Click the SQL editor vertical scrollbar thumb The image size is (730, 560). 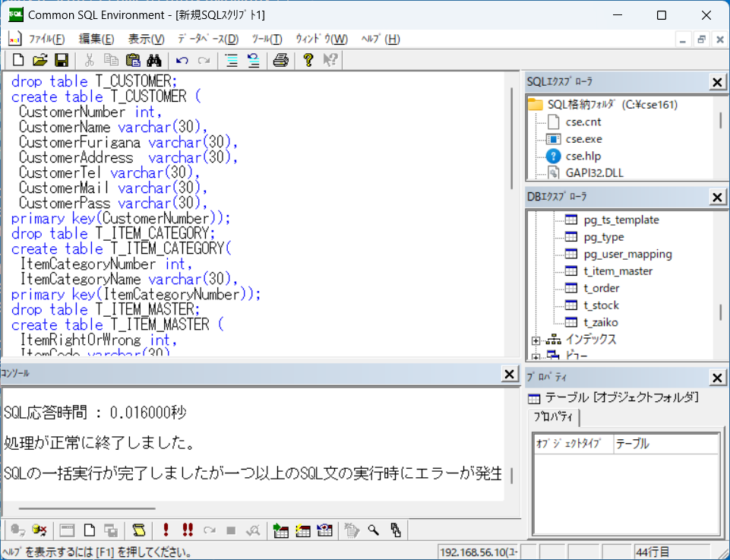click(512, 138)
